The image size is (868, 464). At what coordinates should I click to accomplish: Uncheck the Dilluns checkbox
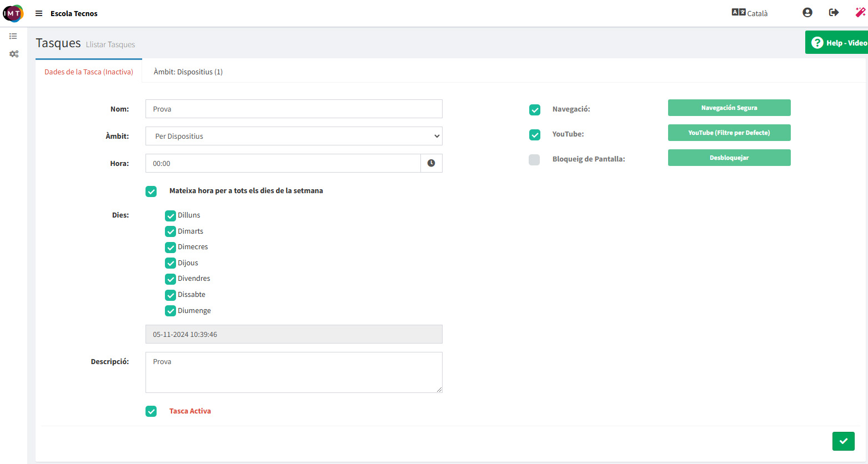pos(170,216)
